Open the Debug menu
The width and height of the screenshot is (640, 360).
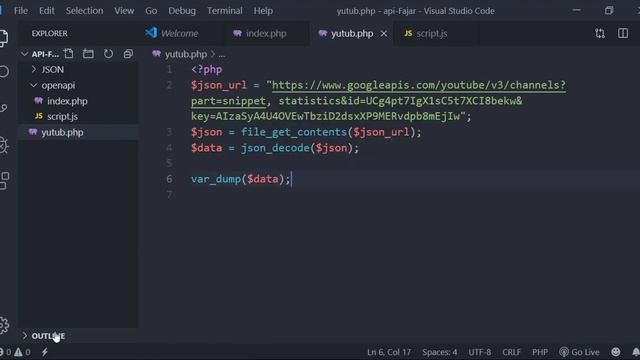(182, 11)
